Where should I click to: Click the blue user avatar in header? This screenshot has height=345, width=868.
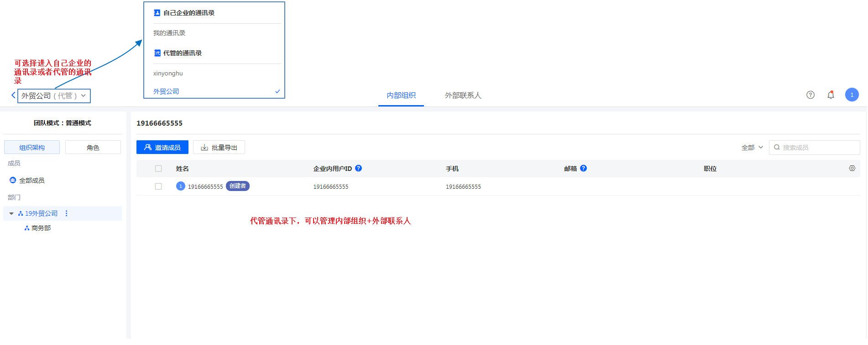click(852, 95)
